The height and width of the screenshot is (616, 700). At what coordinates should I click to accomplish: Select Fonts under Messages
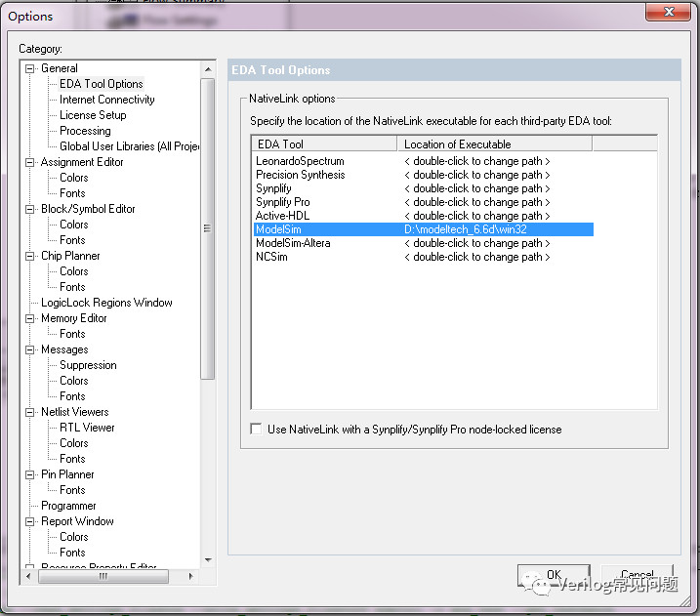click(x=72, y=396)
